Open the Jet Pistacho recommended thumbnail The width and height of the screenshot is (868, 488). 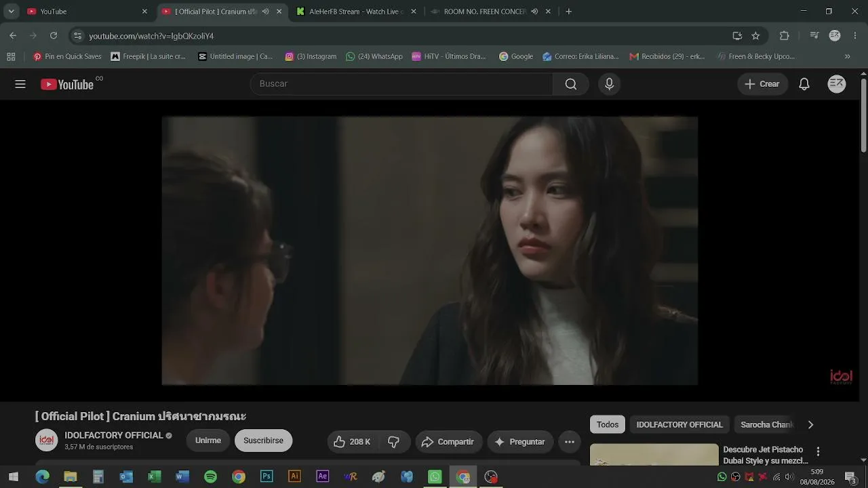click(x=654, y=455)
